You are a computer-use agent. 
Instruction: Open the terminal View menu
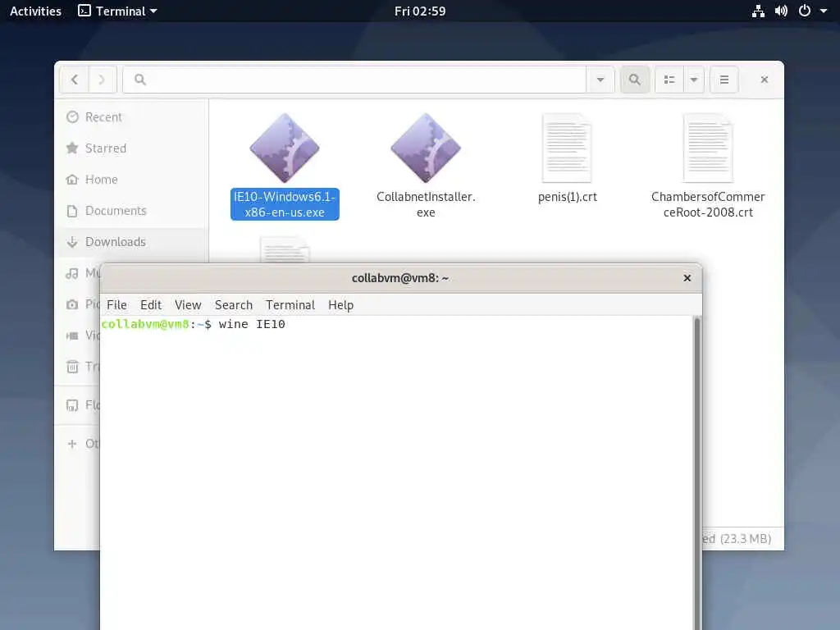coord(188,305)
